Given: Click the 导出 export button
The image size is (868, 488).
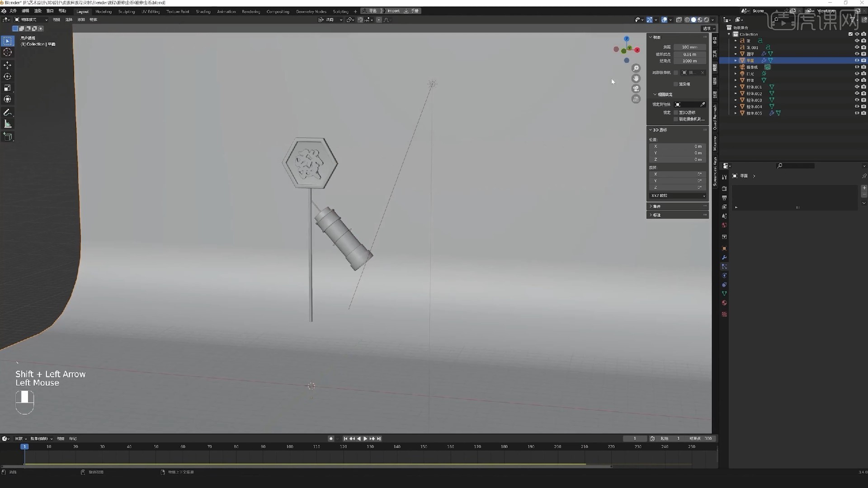Looking at the screenshot, I should [x=370, y=11].
